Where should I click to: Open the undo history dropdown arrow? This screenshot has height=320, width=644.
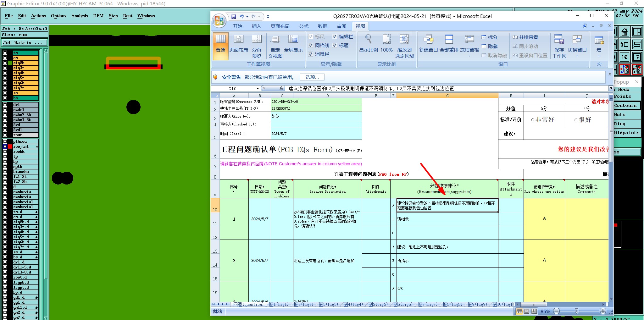tap(247, 16)
